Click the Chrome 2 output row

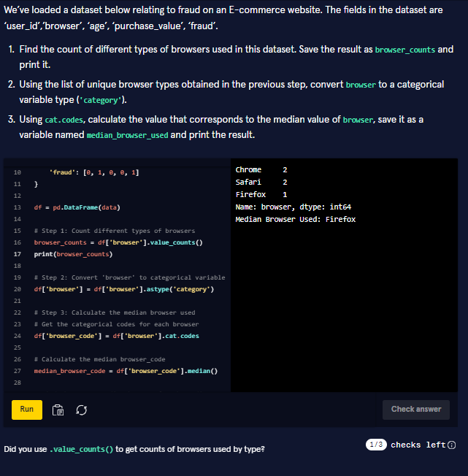pos(261,169)
